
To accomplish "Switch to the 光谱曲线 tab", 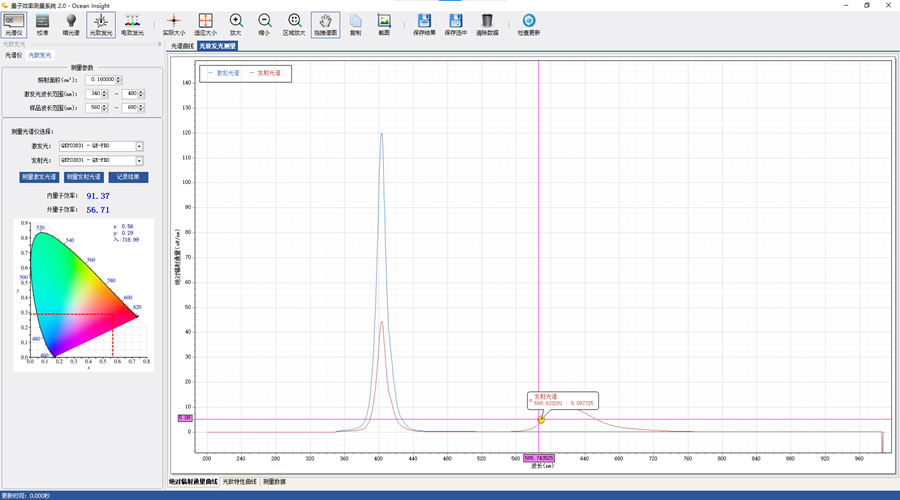I will 182,46.
